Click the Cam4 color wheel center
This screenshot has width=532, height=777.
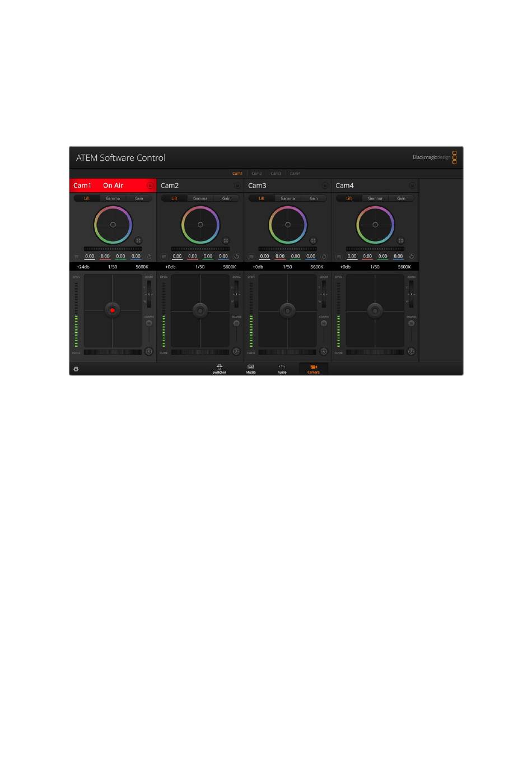point(375,225)
